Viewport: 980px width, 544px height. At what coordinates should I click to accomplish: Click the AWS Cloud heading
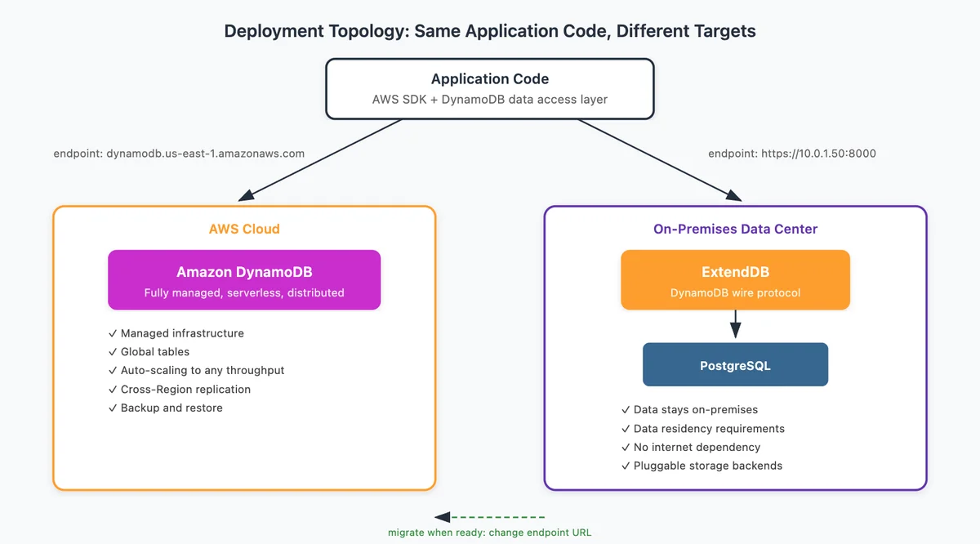coord(244,229)
